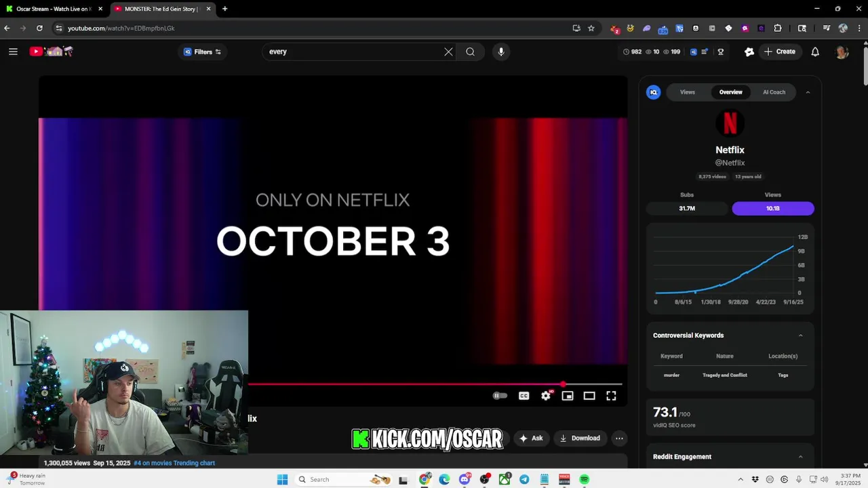This screenshot has height=488, width=868.
Task: Open Spotify from the taskbar
Action: (584, 480)
